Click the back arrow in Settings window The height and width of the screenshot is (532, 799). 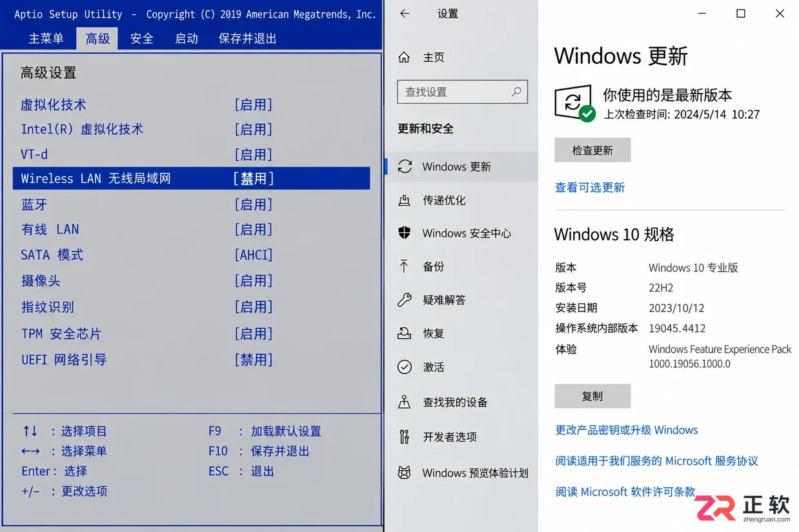pos(405,14)
